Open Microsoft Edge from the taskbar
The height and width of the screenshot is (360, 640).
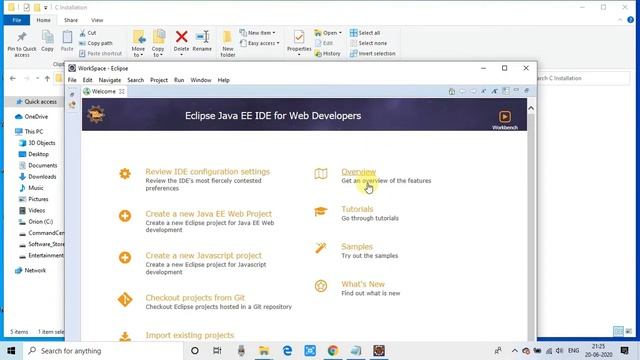point(287,351)
